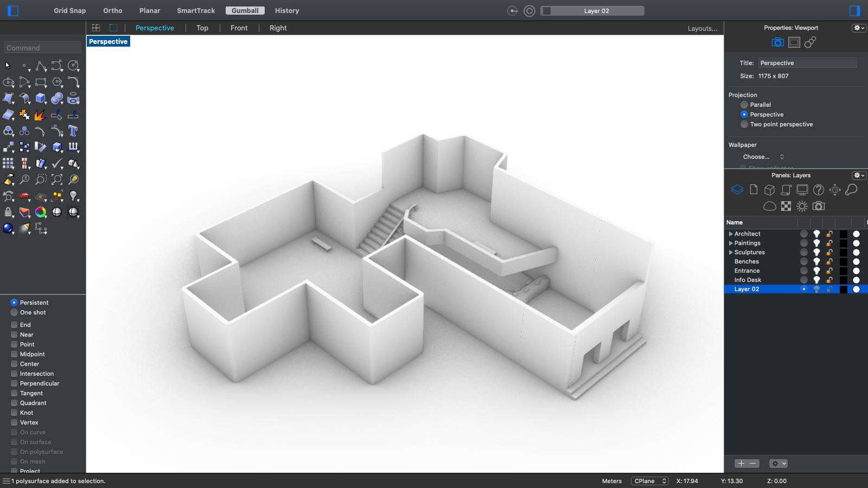
Task: Click the red car icon in toolbar
Action: (24, 196)
